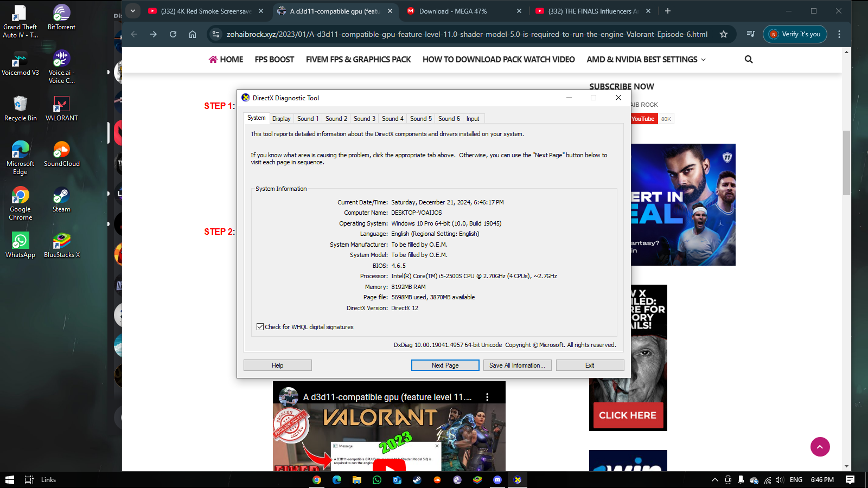Open the website search magnifier
This screenshot has height=488, width=868.
tap(749, 60)
